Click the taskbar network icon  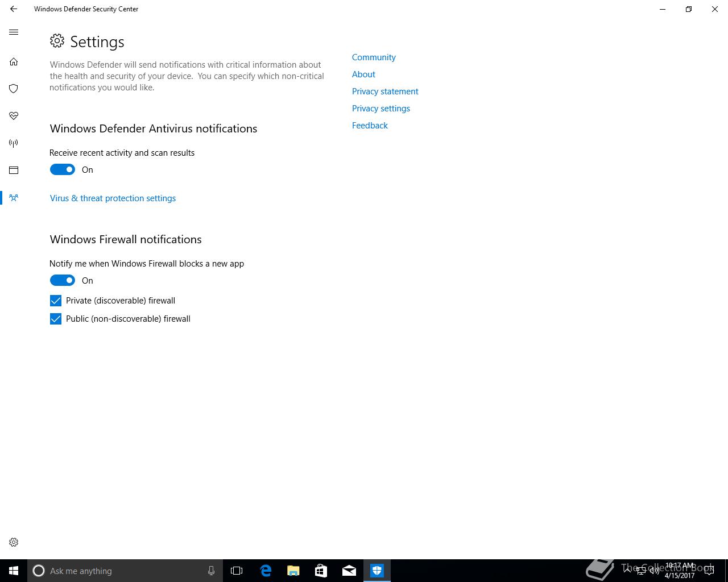pyautogui.click(x=641, y=571)
